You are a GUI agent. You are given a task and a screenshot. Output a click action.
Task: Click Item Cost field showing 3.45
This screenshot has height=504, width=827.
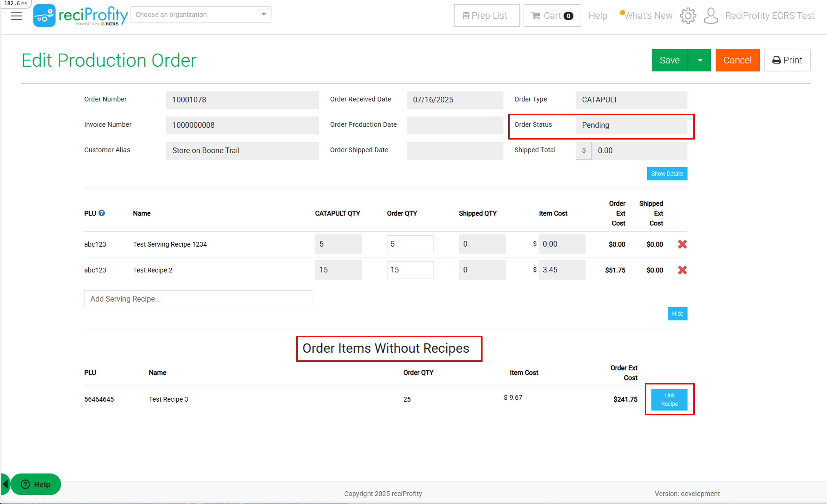(562, 270)
